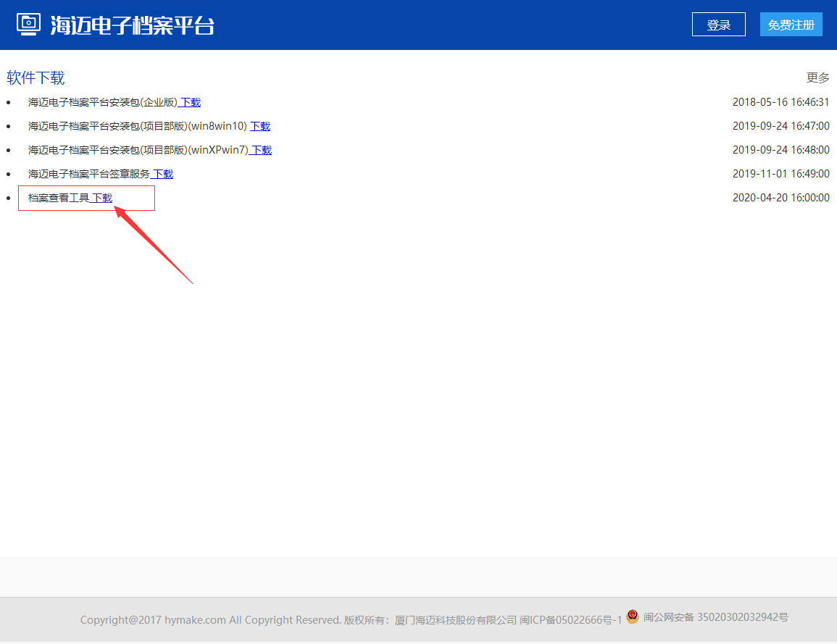Download the 签章服务 package
This screenshot has width=837, height=644.
click(162, 174)
